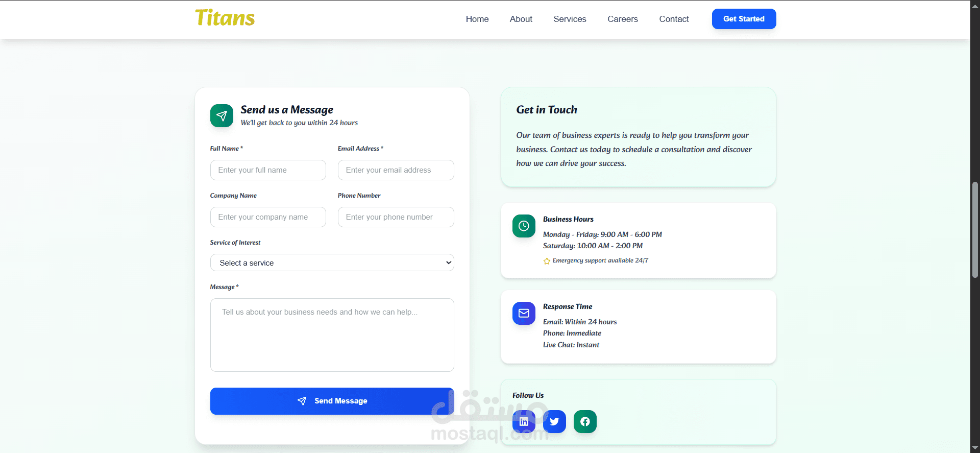Click the 'Service of Interest' label
The height and width of the screenshot is (453, 980).
[x=235, y=243]
